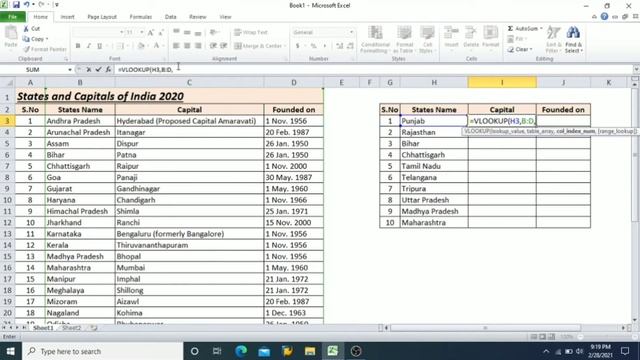Select row 10 header
This screenshot has width=640, height=360.
(7, 200)
